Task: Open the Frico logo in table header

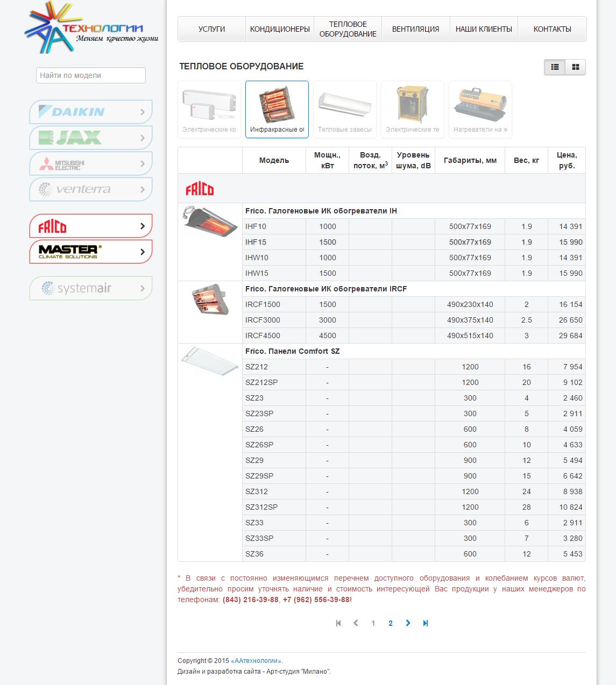Action: [200, 189]
